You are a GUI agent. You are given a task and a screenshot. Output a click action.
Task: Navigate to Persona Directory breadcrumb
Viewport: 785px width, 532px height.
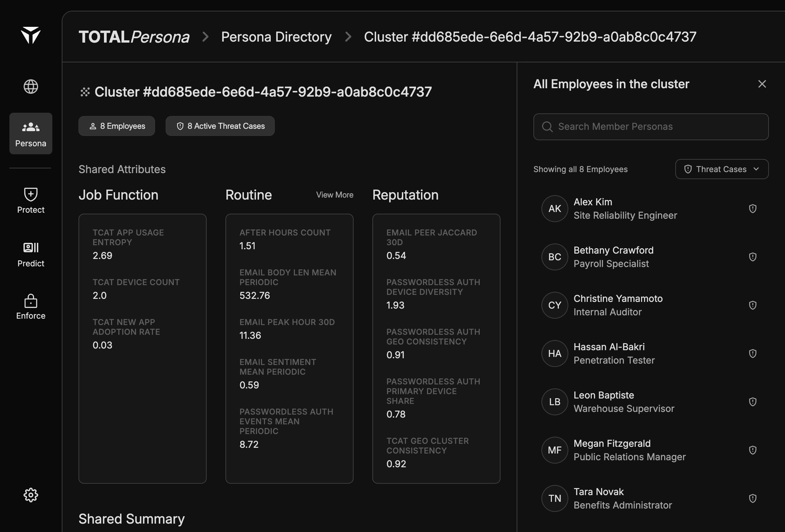point(276,37)
